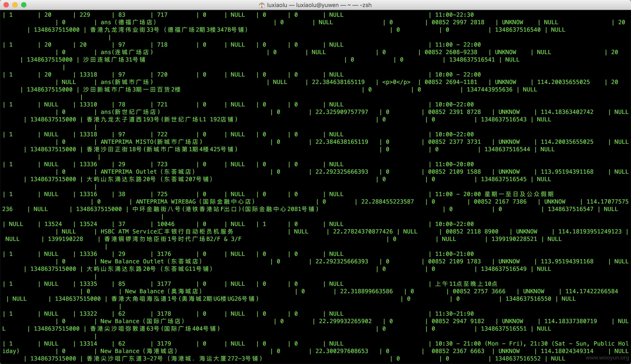Select phone number 00852 2167 7386
This screenshot has height=364, width=631.
(x=500, y=202)
